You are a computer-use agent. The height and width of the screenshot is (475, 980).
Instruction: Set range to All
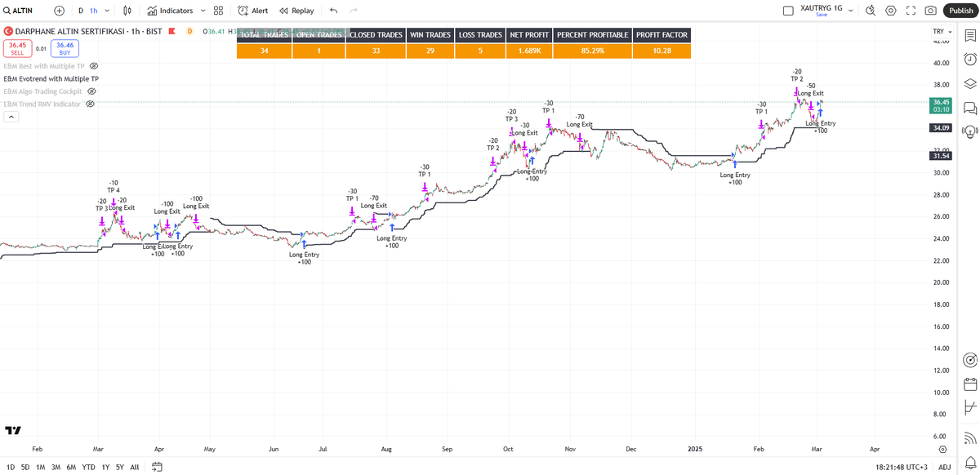coord(134,467)
